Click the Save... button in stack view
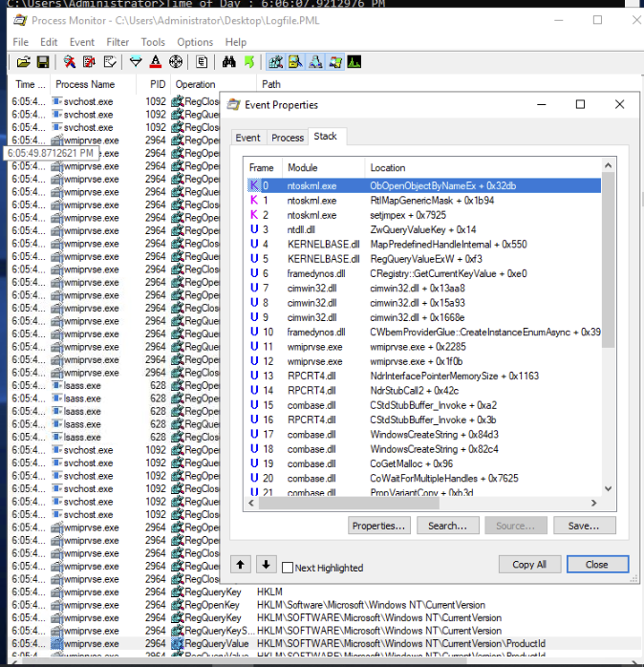The height and width of the screenshot is (667, 644). (x=584, y=526)
